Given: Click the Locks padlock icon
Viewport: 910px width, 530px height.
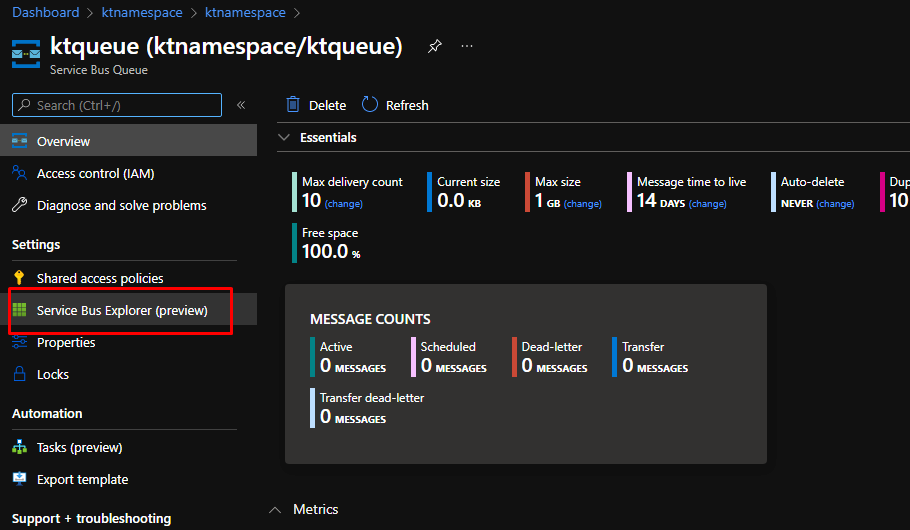Looking at the screenshot, I should (x=19, y=374).
